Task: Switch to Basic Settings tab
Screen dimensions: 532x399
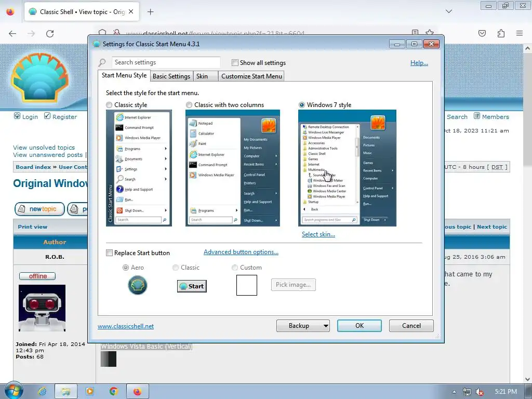Action: click(171, 76)
